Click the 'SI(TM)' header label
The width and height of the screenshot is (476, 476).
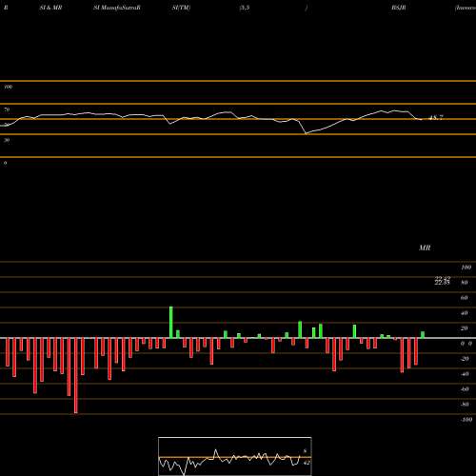[x=181, y=8]
